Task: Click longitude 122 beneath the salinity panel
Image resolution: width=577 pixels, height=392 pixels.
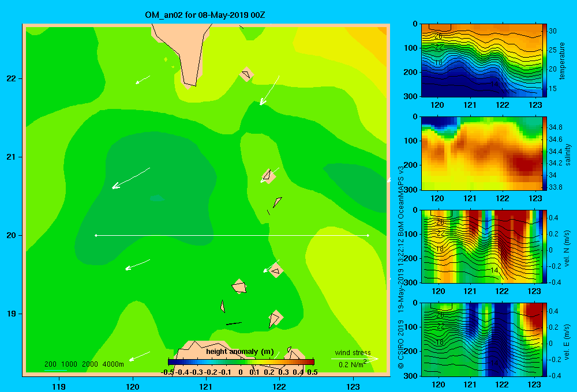Action: coord(503,198)
